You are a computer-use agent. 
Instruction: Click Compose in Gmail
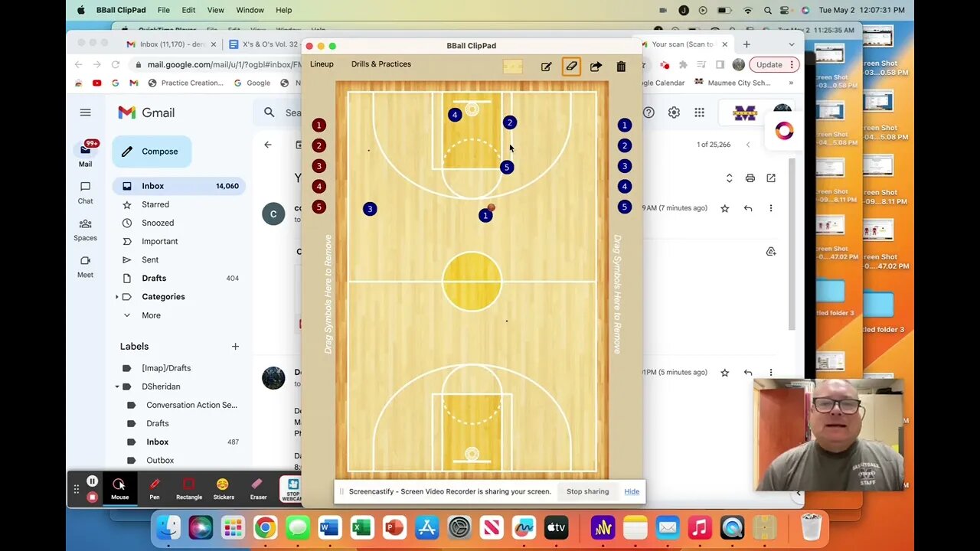[152, 152]
